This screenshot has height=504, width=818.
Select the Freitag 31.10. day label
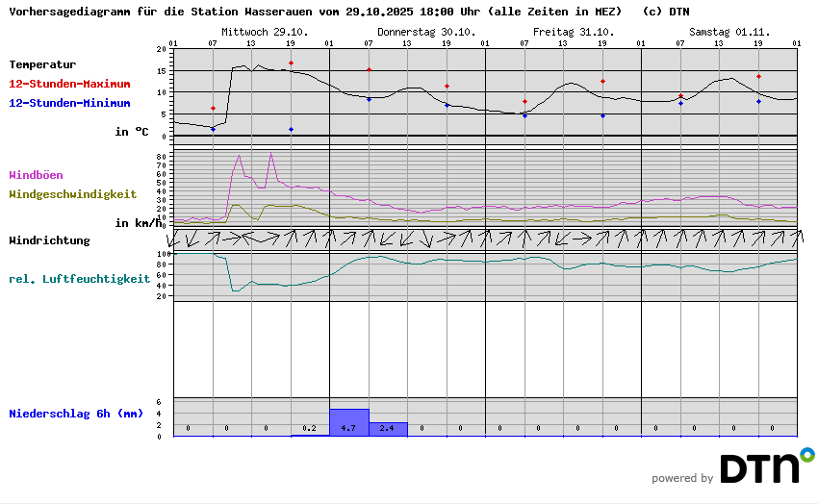[x=574, y=32]
